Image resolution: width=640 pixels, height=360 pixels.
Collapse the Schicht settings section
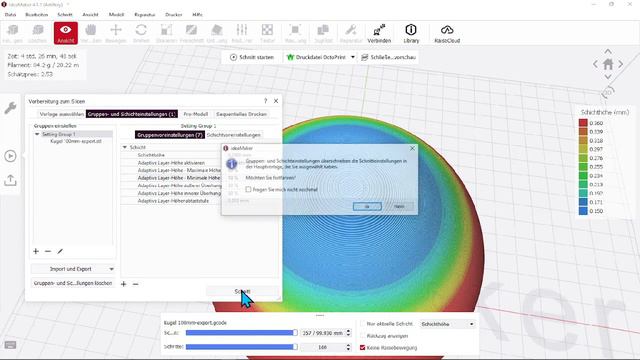125,147
